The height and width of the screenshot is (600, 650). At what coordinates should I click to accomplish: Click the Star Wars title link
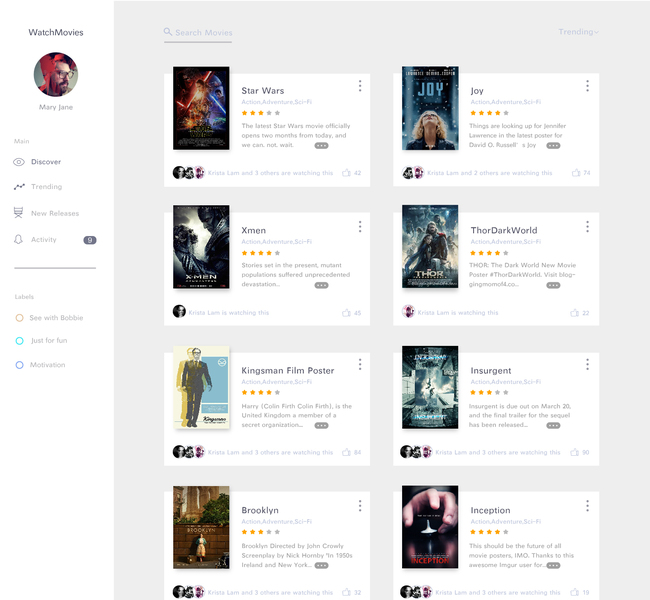pyautogui.click(x=263, y=91)
